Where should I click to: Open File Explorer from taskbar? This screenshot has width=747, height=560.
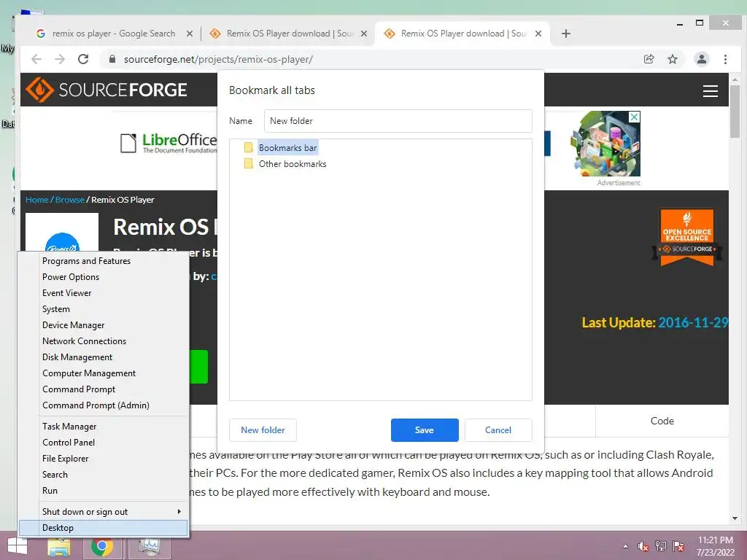click(x=59, y=547)
